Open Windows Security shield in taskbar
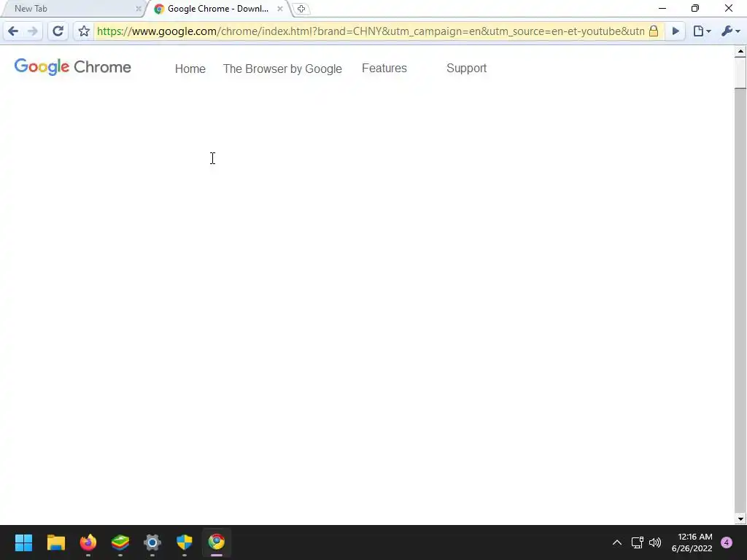Image resolution: width=747 pixels, height=560 pixels. 185,542
